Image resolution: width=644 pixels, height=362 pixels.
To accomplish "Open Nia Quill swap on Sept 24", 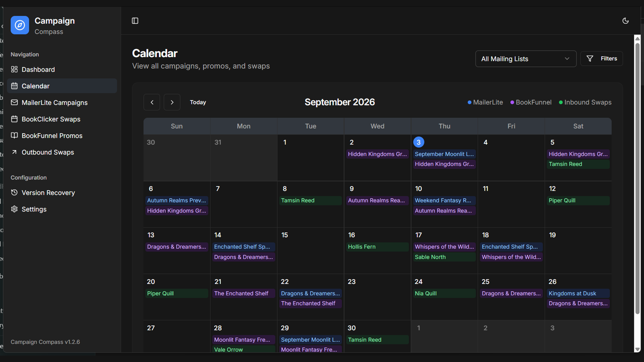I will pos(444,293).
